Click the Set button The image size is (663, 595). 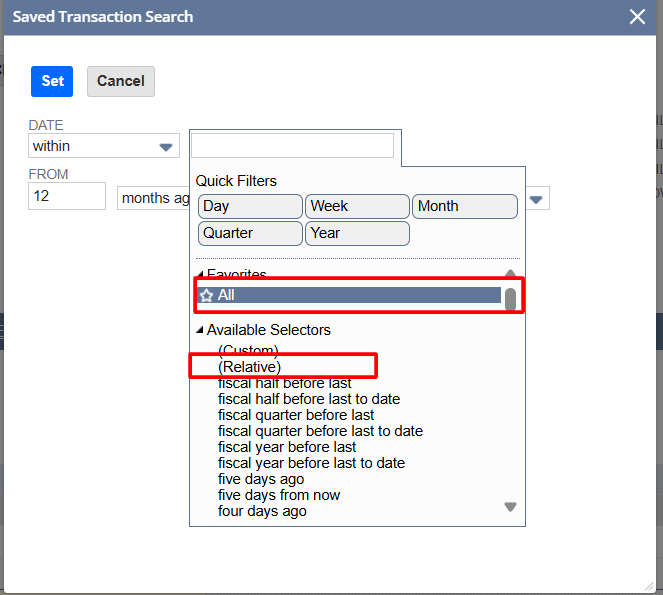click(52, 81)
